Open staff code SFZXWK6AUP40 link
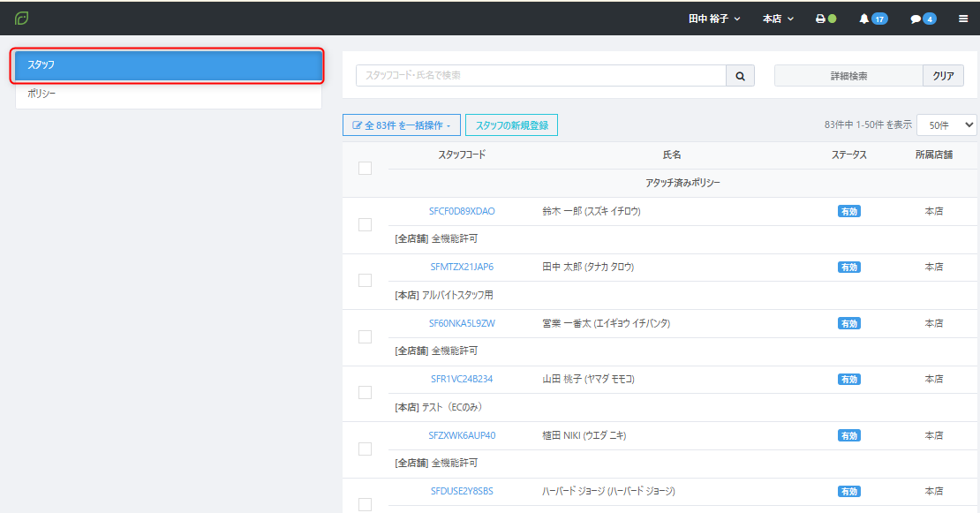 point(462,435)
